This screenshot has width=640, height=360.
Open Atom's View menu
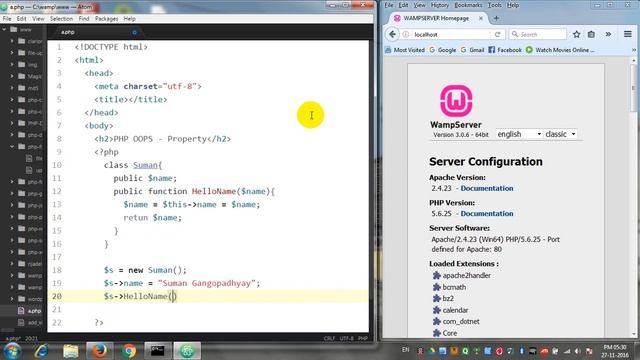coord(38,19)
